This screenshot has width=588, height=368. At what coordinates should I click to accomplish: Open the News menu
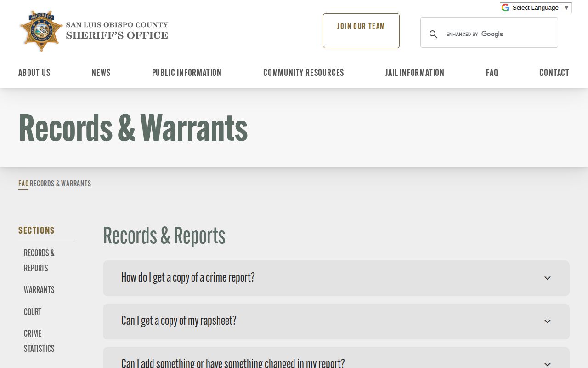(x=101, y=73)
